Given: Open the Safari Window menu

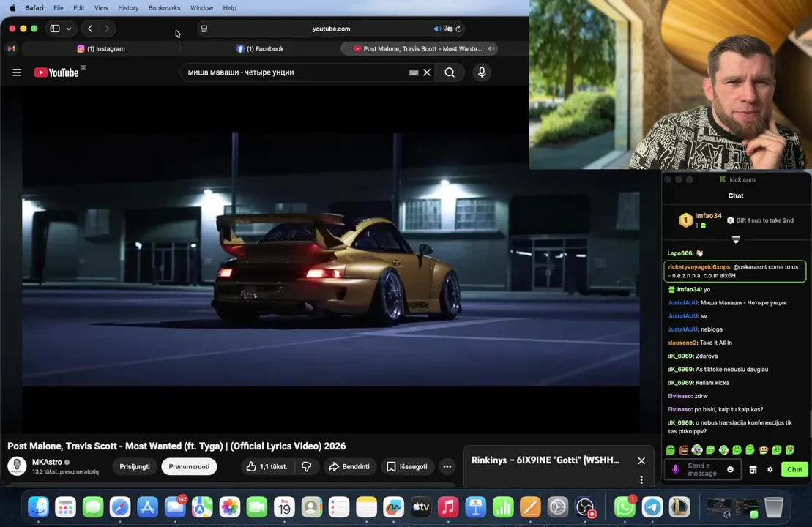Looking at the screenshot, I should point(201,8).
